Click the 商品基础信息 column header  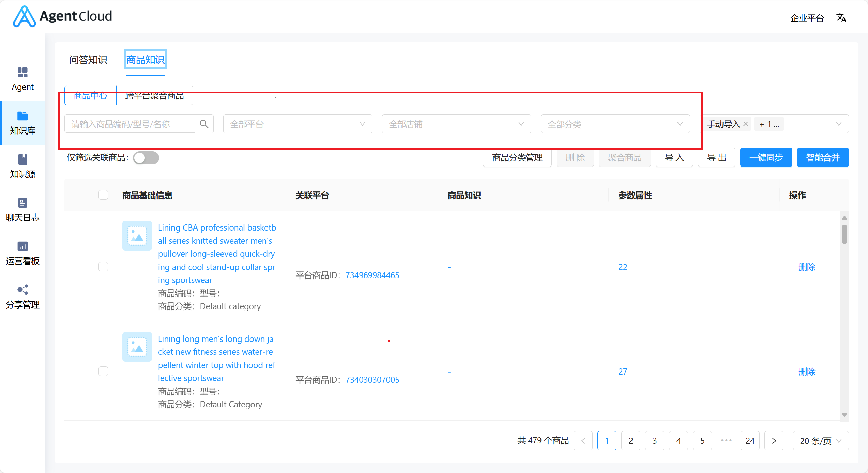click(147, 195)
